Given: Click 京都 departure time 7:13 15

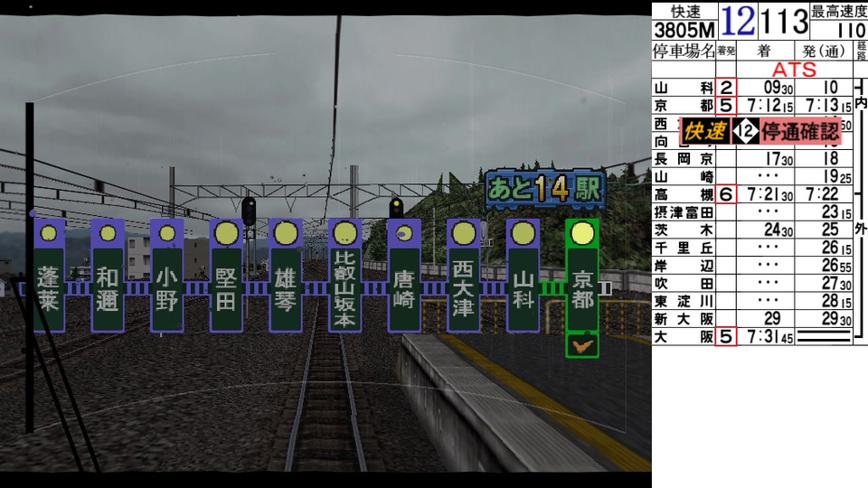Looking at the screenshot, I should coord(828,105).
